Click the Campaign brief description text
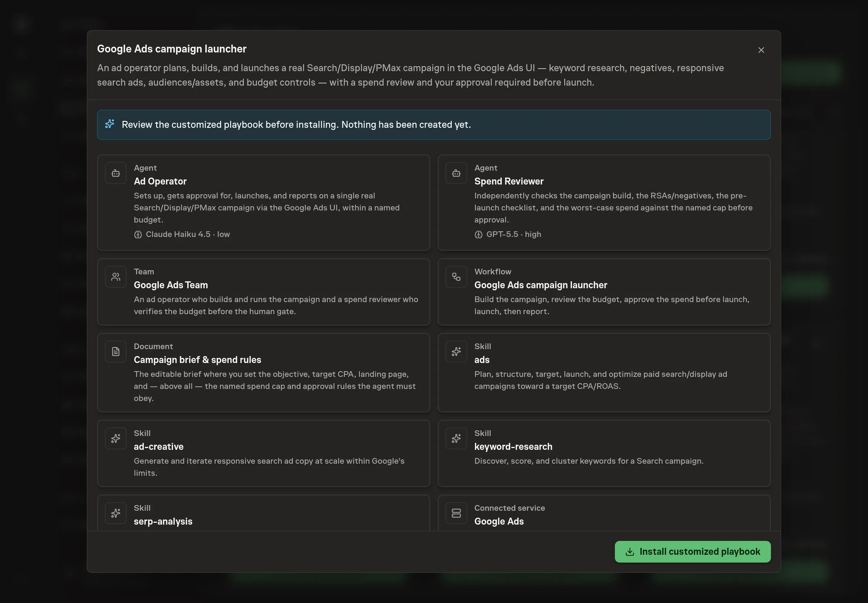Image resolution: width=868 pixels, height=603 pixels. tap(275, 386)
